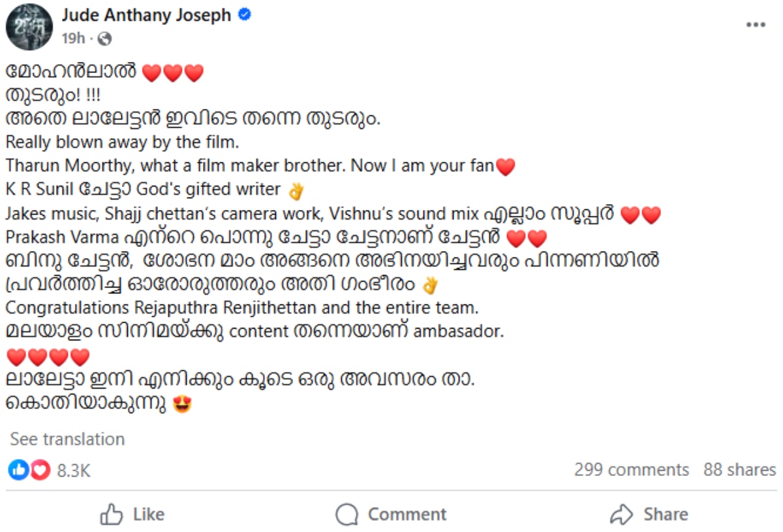Image resolution: width=783 pixels, height=532 pixels.
Task: Click Jude Anthany Joseph's profile picture
Action: tap(29, 27)
